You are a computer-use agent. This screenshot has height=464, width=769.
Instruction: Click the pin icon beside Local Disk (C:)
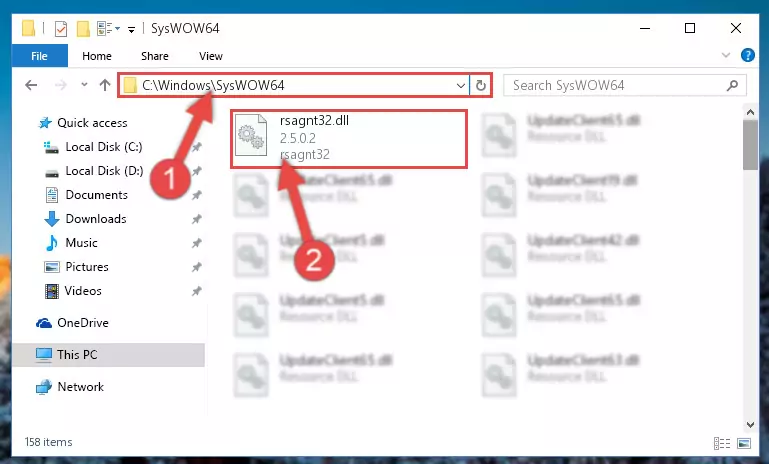197,147
